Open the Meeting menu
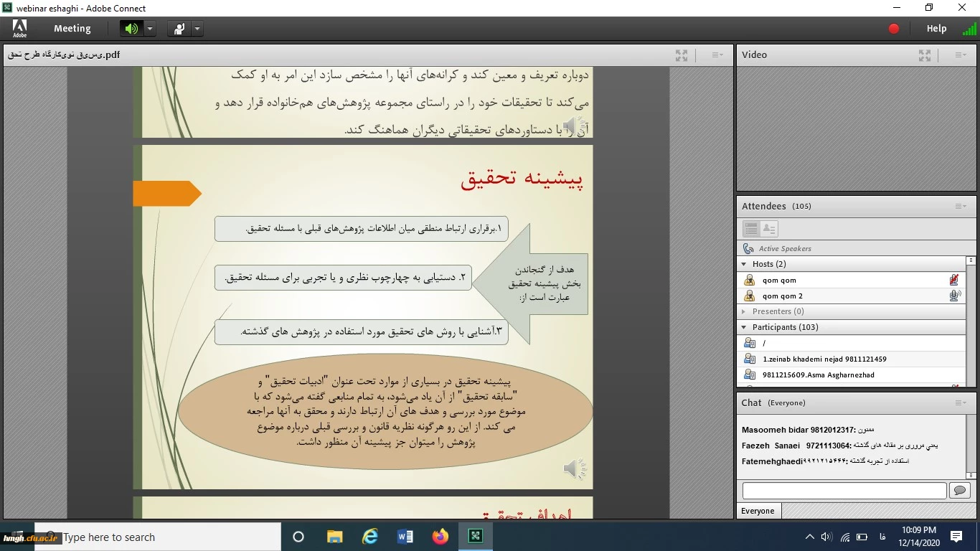 (x=72, y=29)
